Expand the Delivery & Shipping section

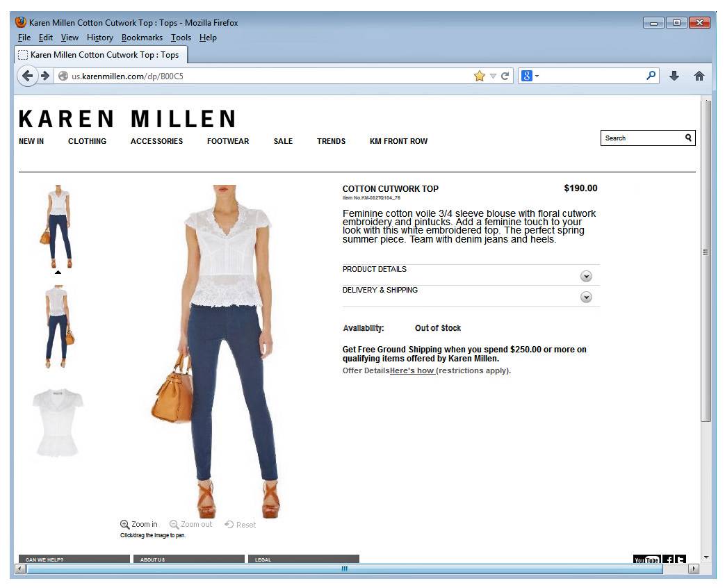click(x=586, y=297)
